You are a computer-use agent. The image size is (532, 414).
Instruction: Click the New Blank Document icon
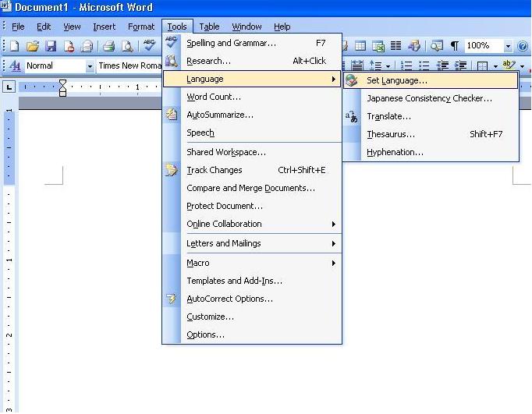(x=14, y=47)
